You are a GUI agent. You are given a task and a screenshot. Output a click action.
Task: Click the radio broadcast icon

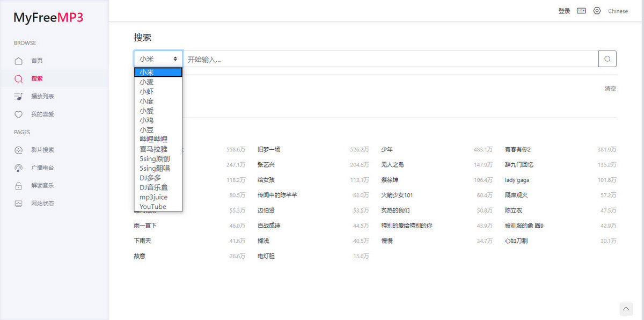click(19, 168)
